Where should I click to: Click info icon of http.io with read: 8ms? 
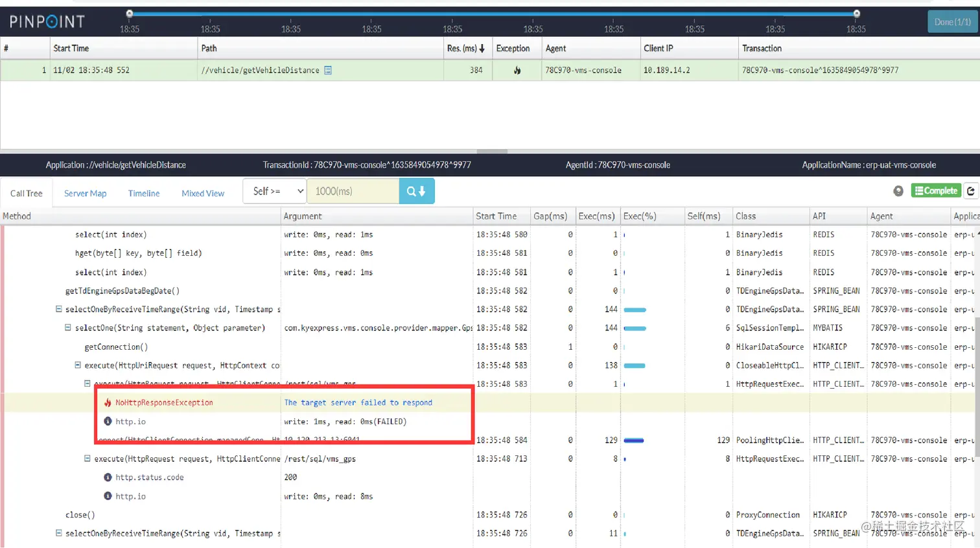108,496
